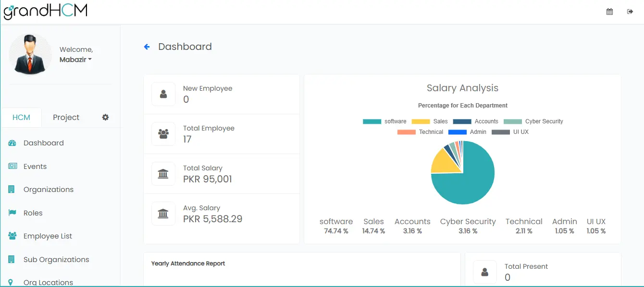The width and height of the screenshot is (644, 287).
Task: Click the logout icon in top bar
Action: pyautogui.click(x=630, y=12)
